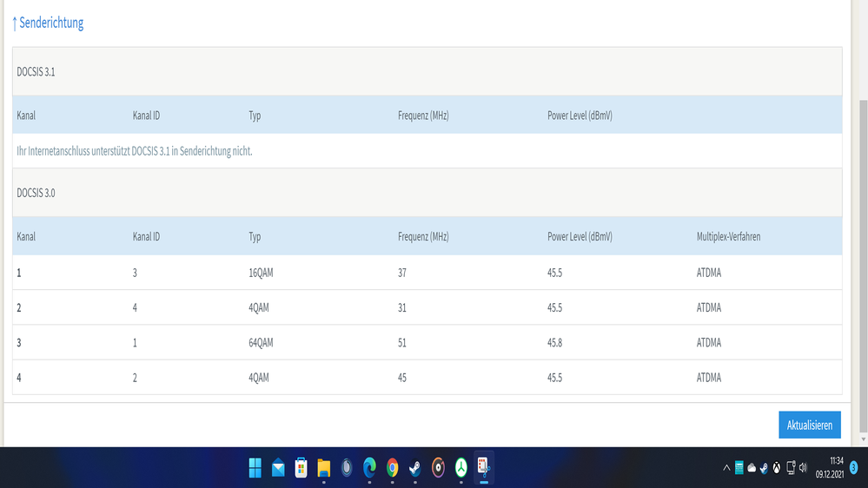868x488 pixels.
Task: Select the 64QAM type cell
Action: (x=261, y=343)
